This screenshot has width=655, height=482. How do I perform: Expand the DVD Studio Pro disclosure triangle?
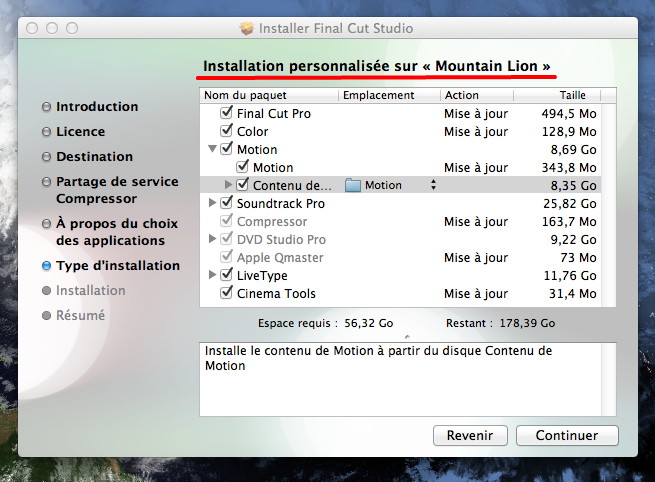coord(212,238)
